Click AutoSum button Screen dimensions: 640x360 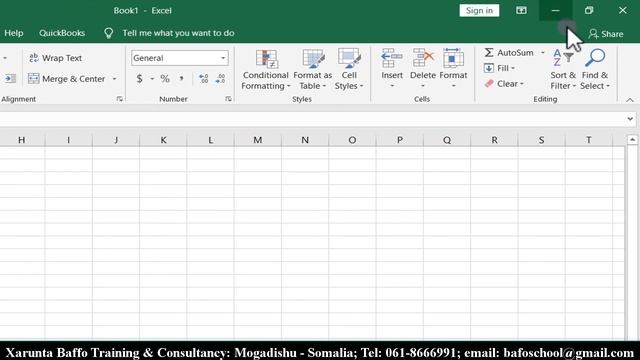pos(509,53)
